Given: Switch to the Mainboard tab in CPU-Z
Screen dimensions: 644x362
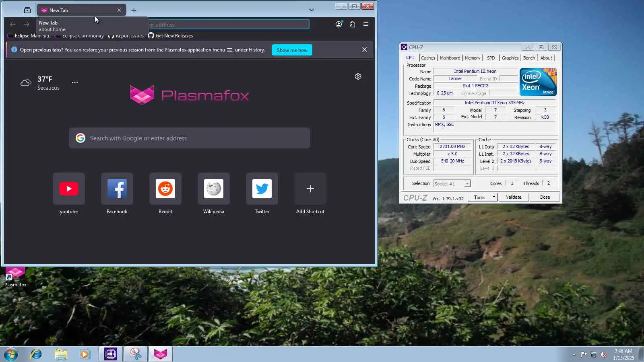Looking at the screenshot, I should pos(450,58).
